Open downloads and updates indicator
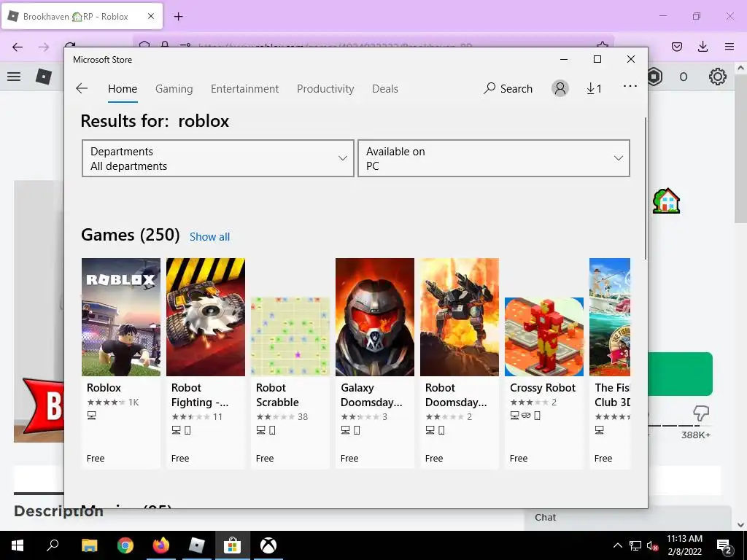Image resolution: width=747 pixels, height=560 pixels. click(x=594, y=88)
